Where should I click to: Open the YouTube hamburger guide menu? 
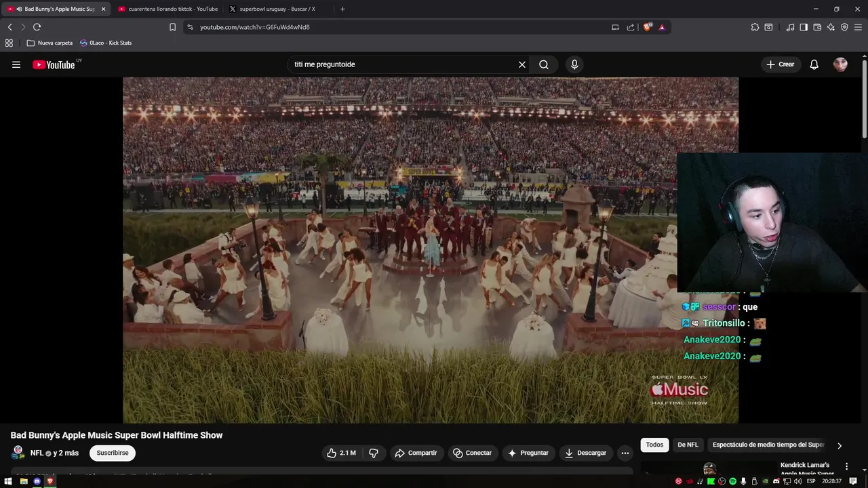coord(16,64)
